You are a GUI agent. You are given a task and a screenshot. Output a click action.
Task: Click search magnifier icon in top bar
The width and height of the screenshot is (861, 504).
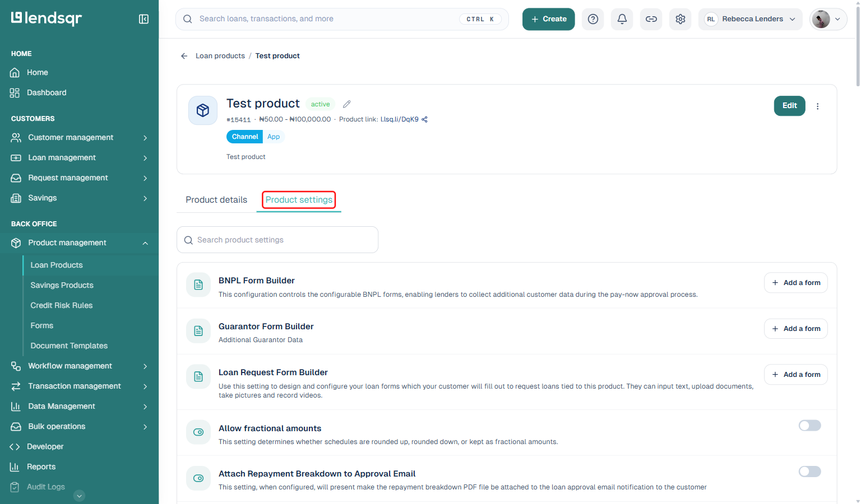click(x=188, y=19)
